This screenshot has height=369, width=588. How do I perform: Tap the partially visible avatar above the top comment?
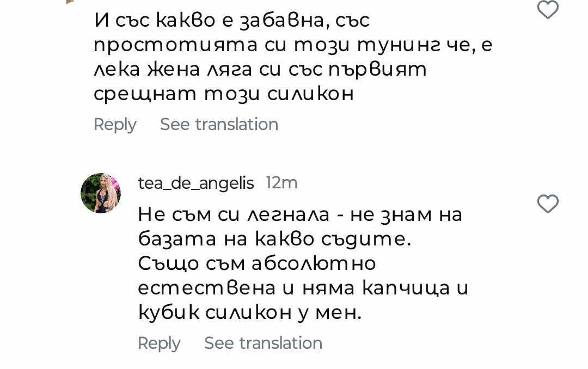pos(70,2)
